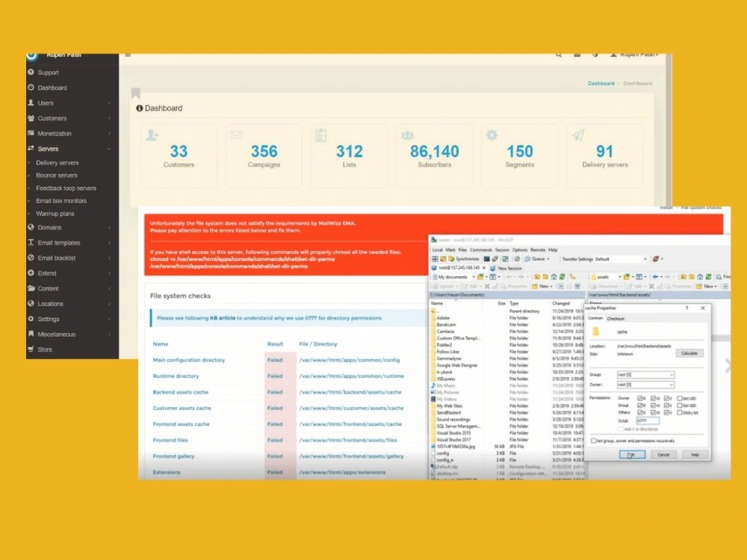747x560 pixels.
Task: Go to the local home folder in WinSCP
Action: click(x=554, y=277)
